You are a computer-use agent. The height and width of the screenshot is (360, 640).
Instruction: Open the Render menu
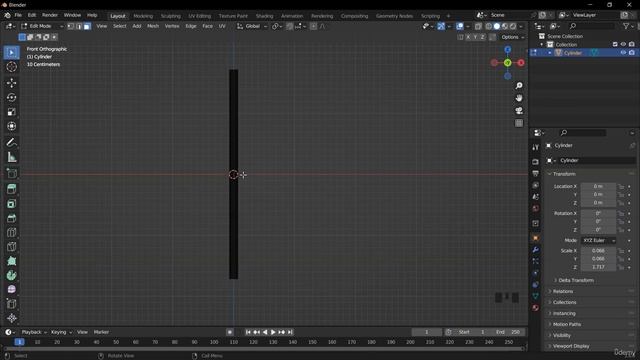[x=50, y=15]
